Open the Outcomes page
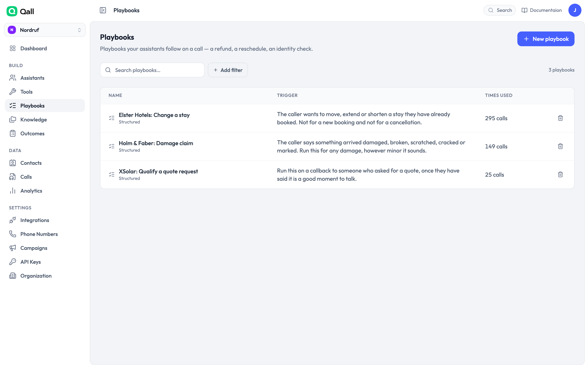This screenshot has width=588, height=368. point(45,133)
